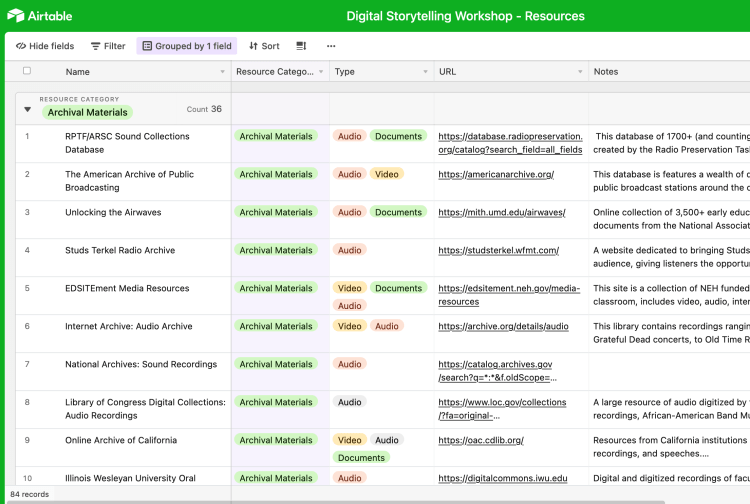
Task: Open the Grouped by 1 field settings
Action: (187, 46)
